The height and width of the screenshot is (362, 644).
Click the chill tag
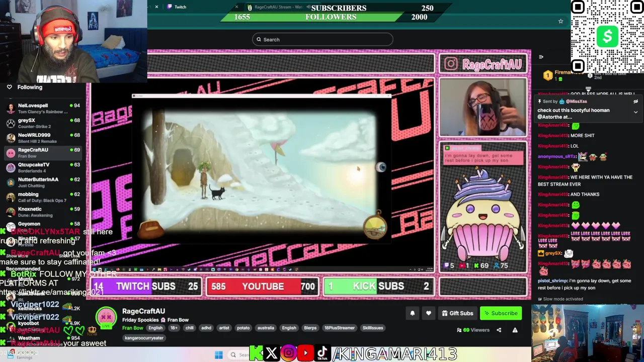tap(189, 328)
